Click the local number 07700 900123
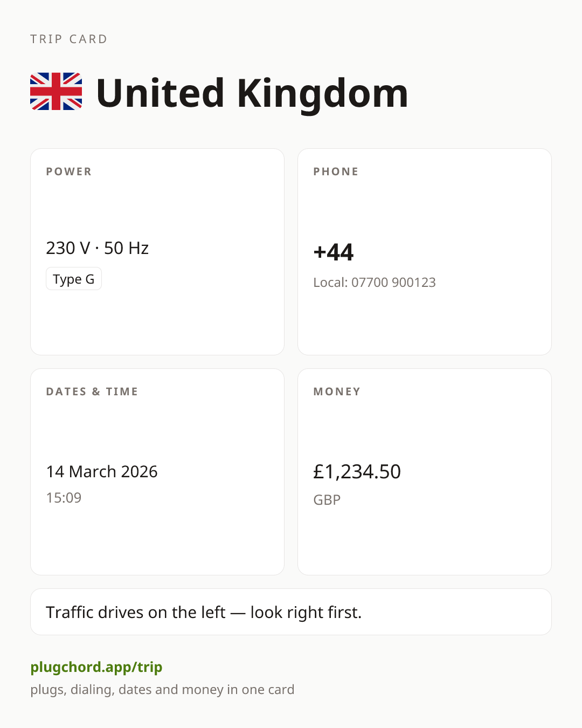 pos(393,282)
